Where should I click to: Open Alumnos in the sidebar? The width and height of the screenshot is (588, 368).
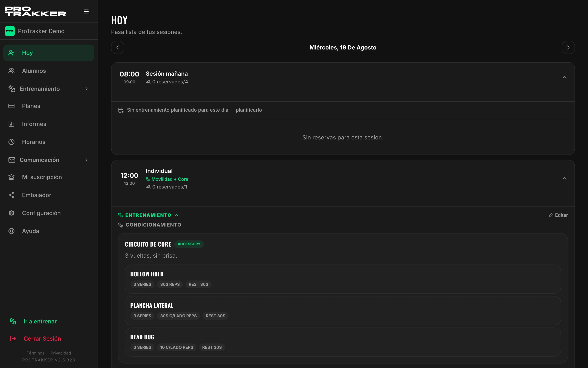tap(49, 71)
